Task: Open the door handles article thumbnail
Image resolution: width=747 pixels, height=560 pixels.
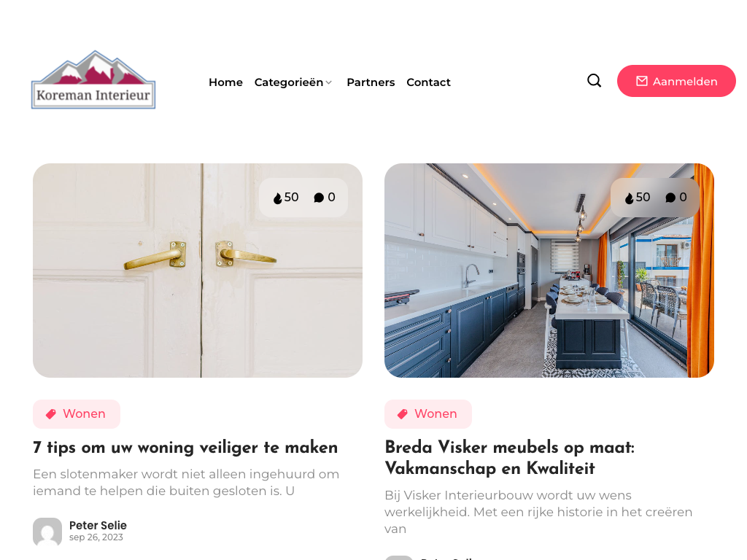Action: click(198, 271)
